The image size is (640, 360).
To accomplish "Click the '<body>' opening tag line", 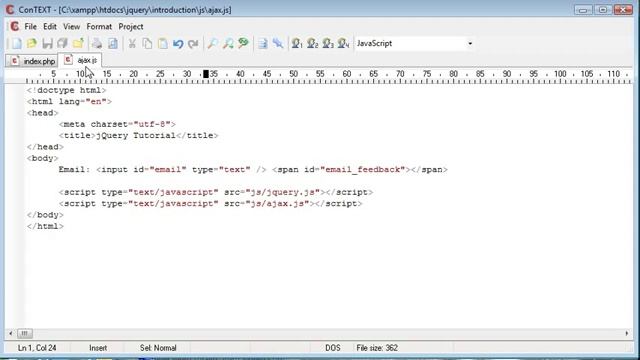I will pyautogui.click(x=42, y=158).
